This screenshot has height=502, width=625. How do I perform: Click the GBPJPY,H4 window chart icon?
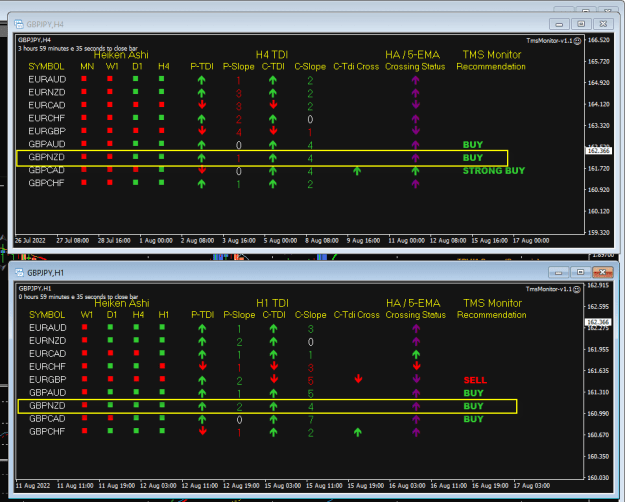pos(19,24)
